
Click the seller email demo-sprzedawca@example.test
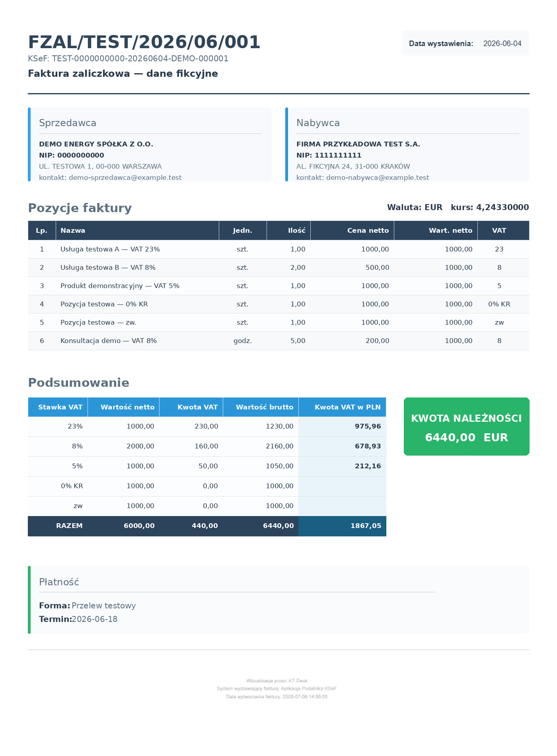click(x=125, y=177)
